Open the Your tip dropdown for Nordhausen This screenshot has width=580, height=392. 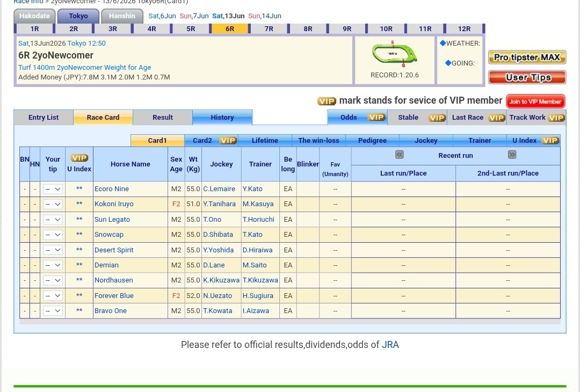point(53,281)
